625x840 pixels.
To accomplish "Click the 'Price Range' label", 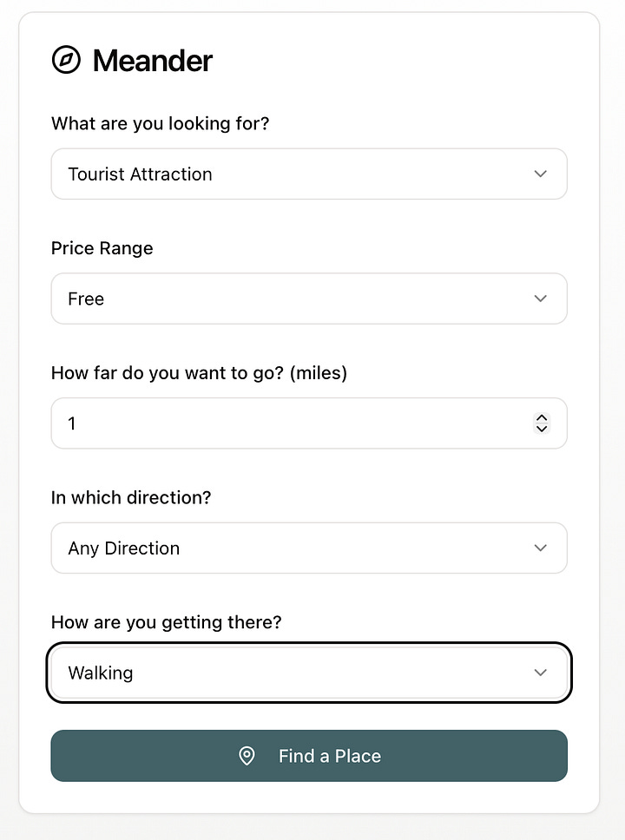I will [102, 248].
